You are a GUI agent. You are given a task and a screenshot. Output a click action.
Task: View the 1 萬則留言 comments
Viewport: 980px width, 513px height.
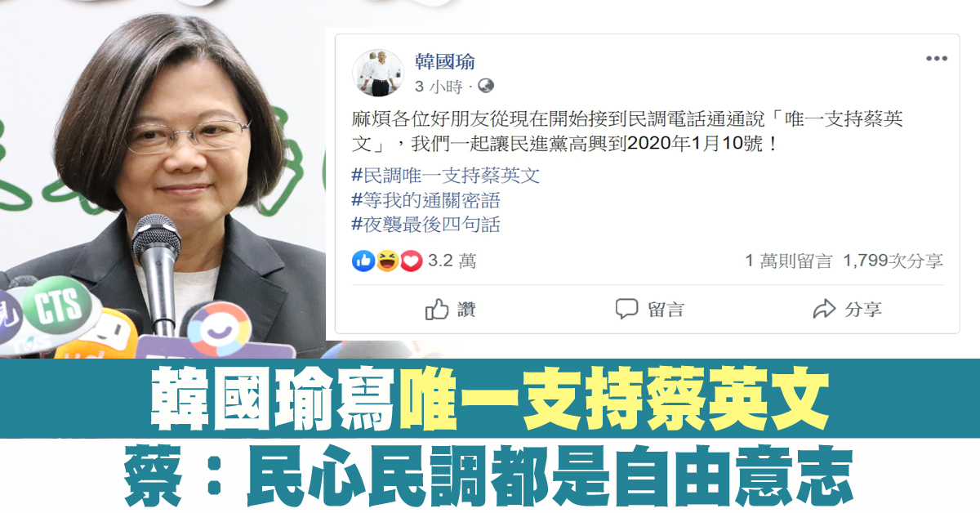789,261
